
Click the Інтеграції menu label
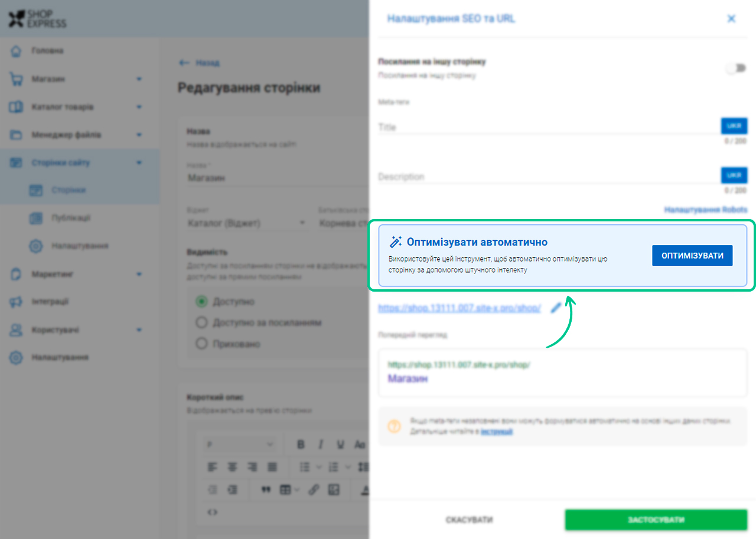point(50,302)
